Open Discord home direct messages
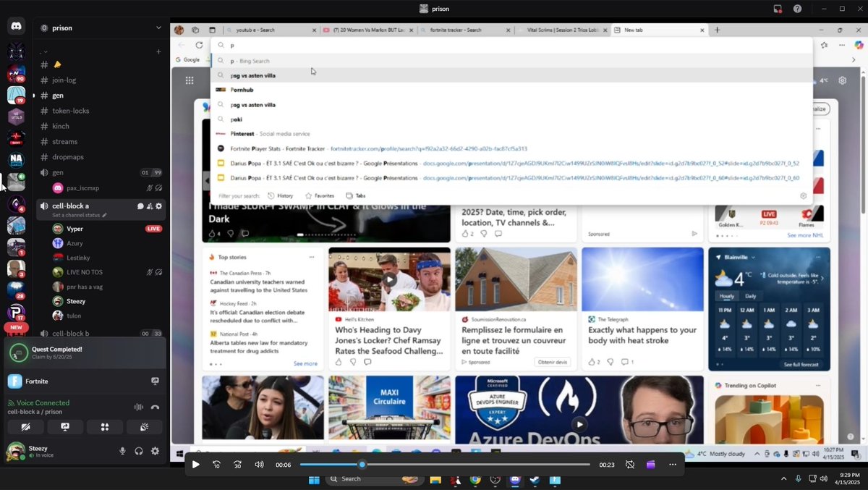The height and width of the screenshot is (490, 868). tap(16, 27)
